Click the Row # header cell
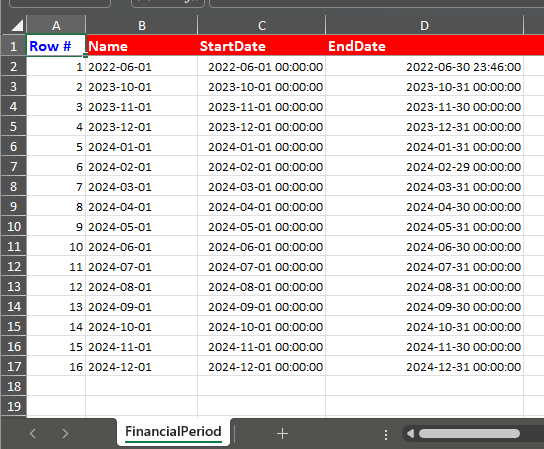This screenshot has height=449, width=544. tap(56, 45)
